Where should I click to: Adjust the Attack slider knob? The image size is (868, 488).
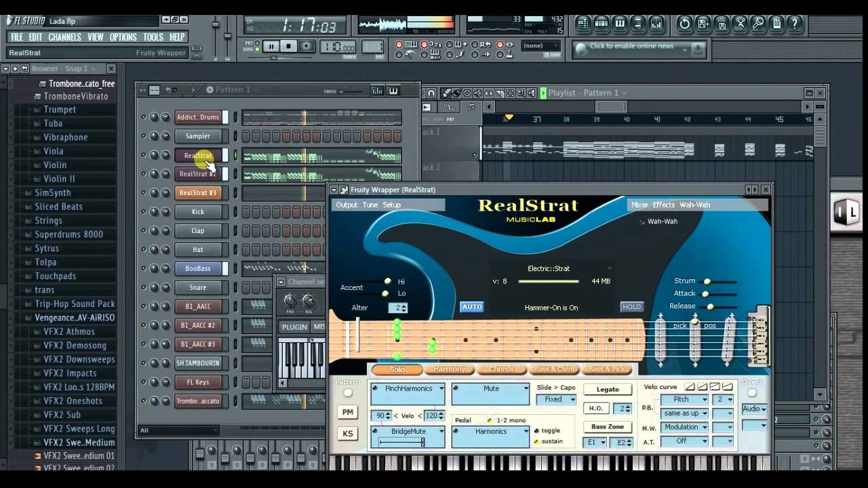[705, 293]
